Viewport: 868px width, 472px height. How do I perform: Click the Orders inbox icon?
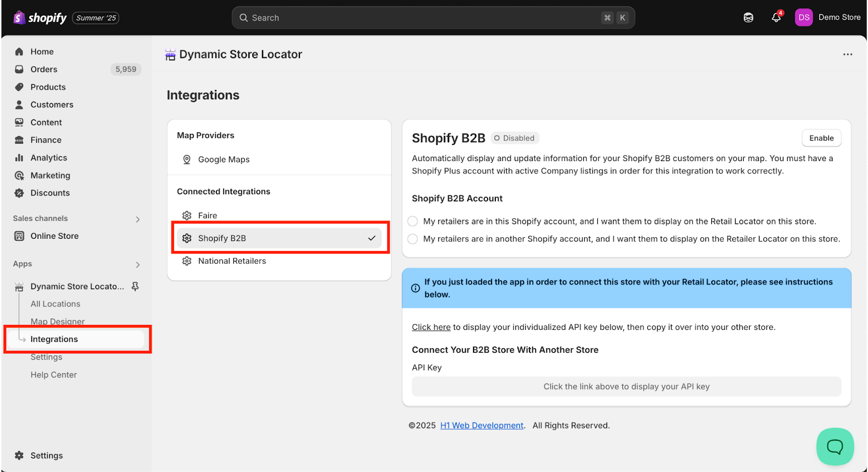tap(19, 69)
